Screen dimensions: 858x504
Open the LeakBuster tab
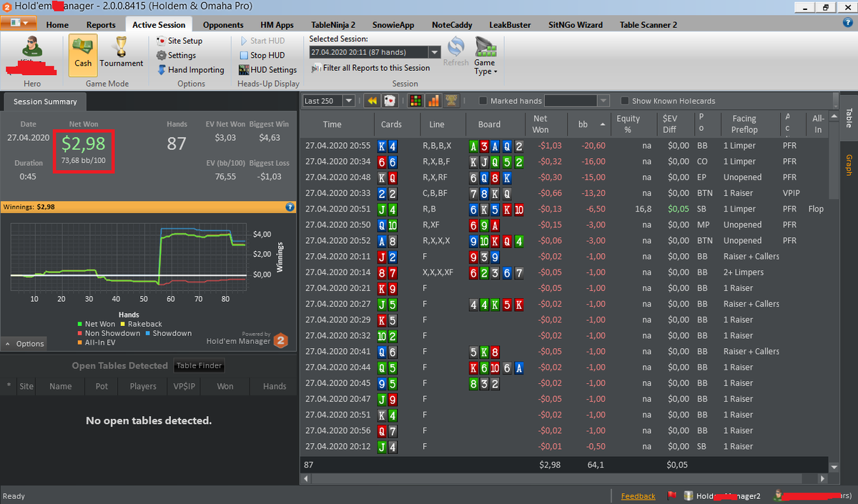508,24
